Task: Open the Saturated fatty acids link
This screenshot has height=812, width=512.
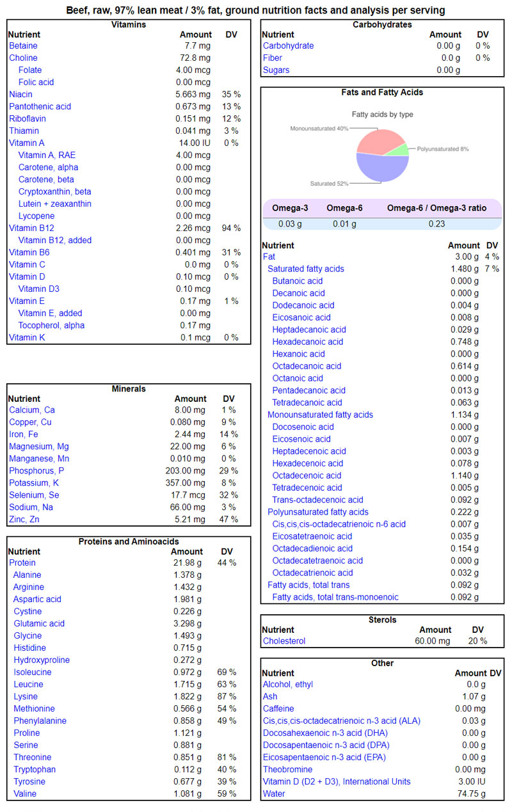Action: [x=305, y=269]
